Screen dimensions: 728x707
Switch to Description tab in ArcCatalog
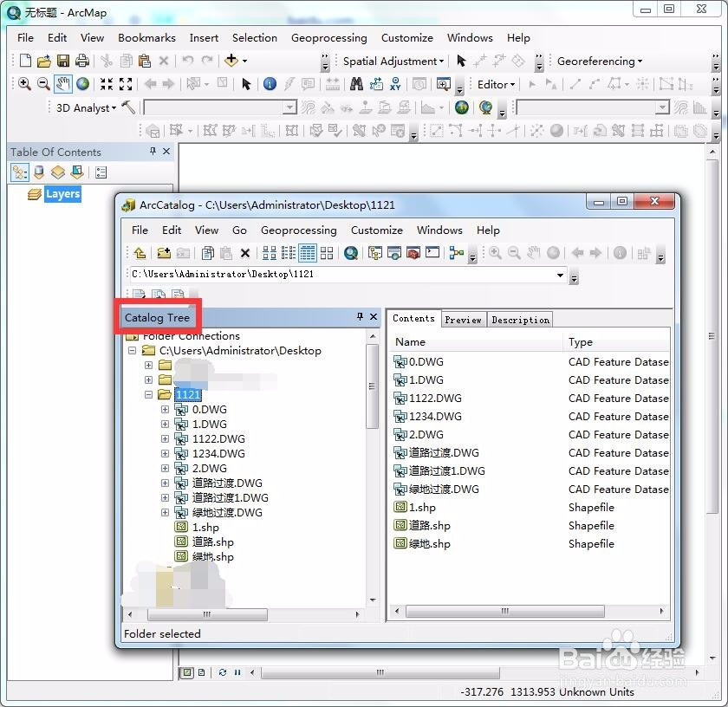[520, 320]
